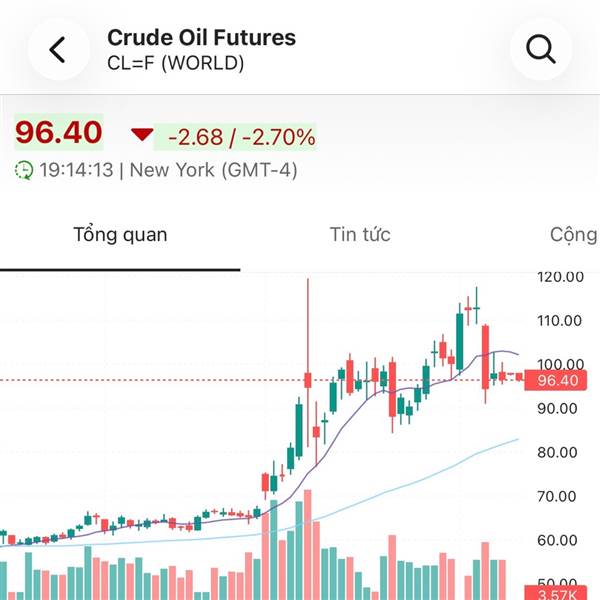Tap the red dashed current price line

pyautogui.click(x=150, y=380)
